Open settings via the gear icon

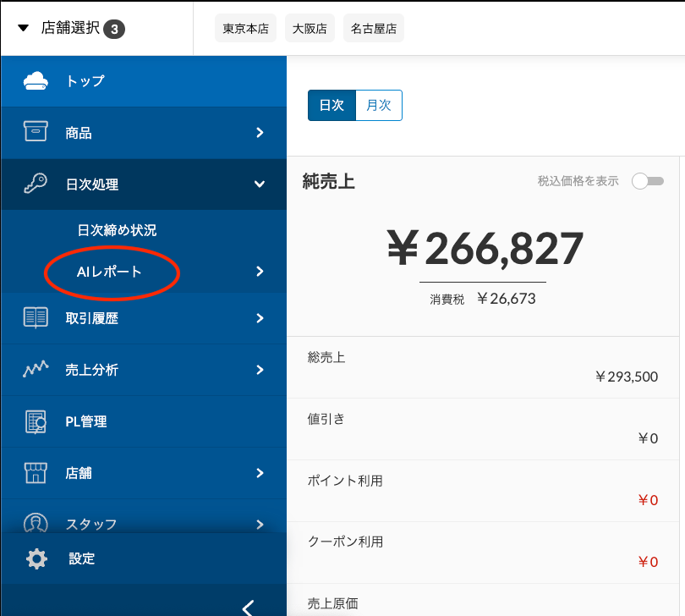36,558
